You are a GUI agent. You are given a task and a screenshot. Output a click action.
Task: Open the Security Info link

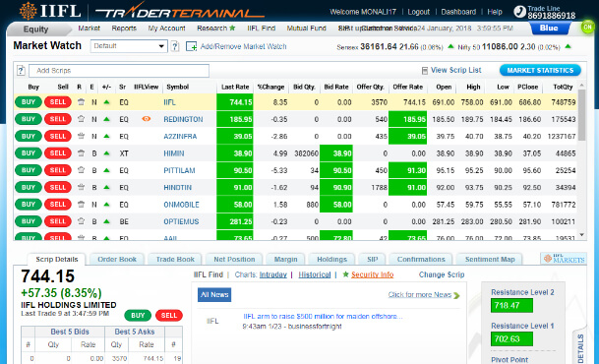tap(373, 274)
